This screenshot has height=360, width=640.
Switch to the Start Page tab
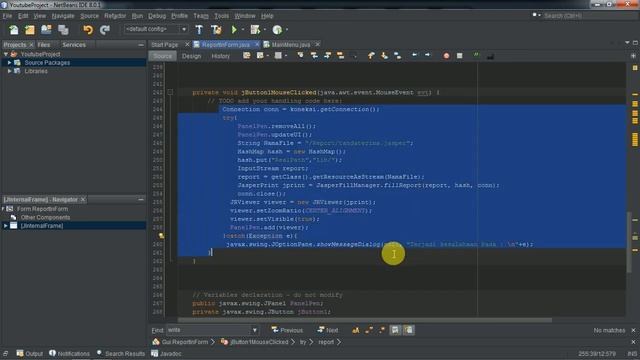(x=164, y=44)
